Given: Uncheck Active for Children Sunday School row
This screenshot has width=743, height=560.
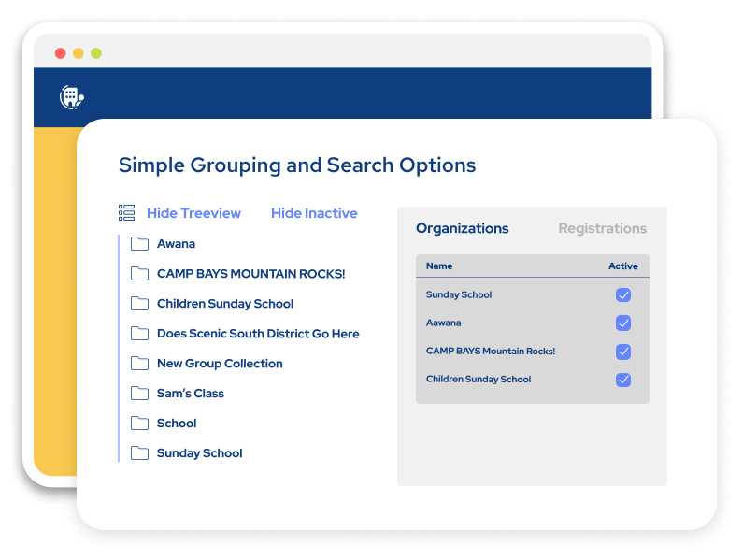Looking at the screenshot, I should tap(623, 380).
